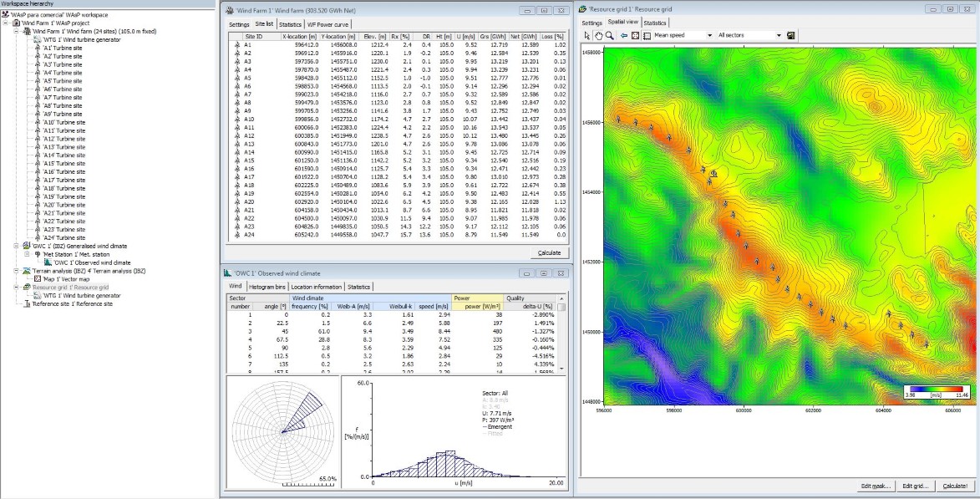980x499 pixels.
Task: Collapse the 'Wind Farm 1' Wind farm node
Action: (x=17, y=31)
